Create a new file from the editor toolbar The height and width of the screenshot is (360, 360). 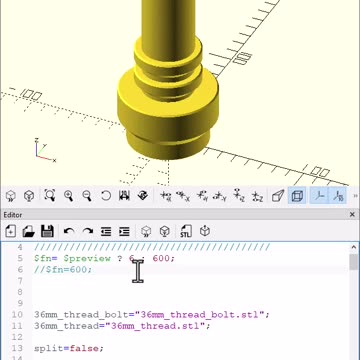click(11, 231)
